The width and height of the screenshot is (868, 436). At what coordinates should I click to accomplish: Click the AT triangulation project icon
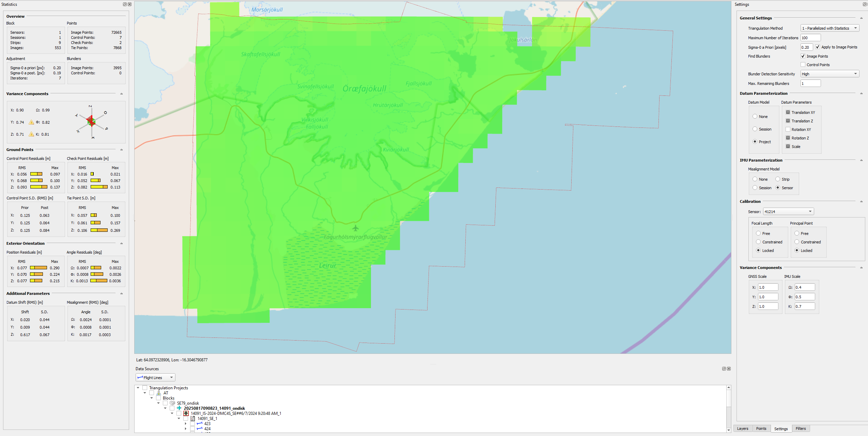coord(159,393)
